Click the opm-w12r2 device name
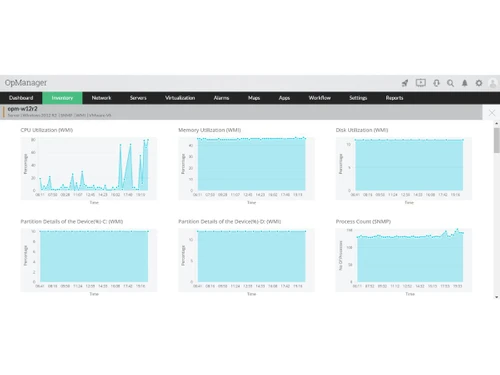Image resolution: width=500 pixels, height=375 pixels. tap(22, 109)
